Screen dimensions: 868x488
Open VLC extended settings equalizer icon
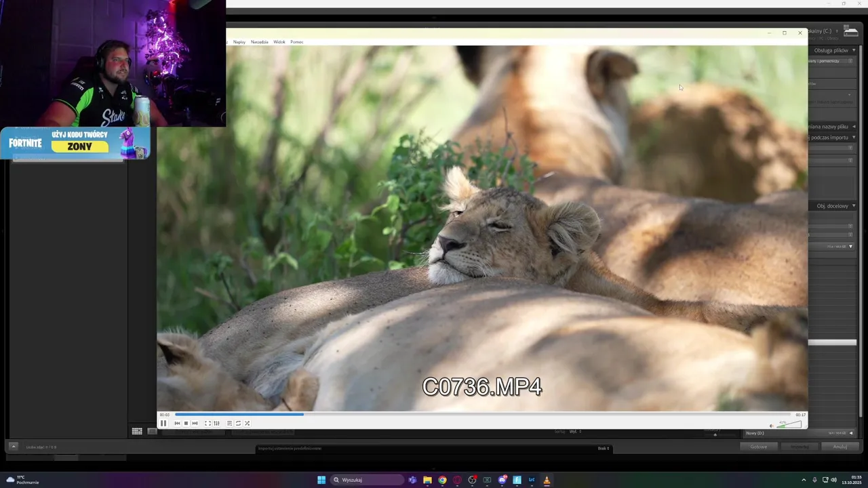(216, 423)
